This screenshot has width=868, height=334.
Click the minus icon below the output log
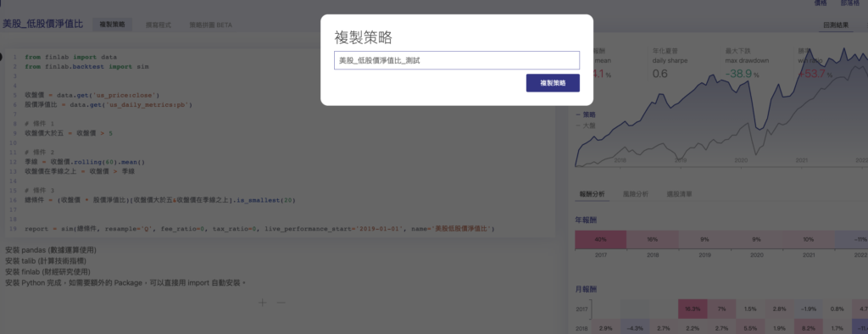click(x=281, y=303)
